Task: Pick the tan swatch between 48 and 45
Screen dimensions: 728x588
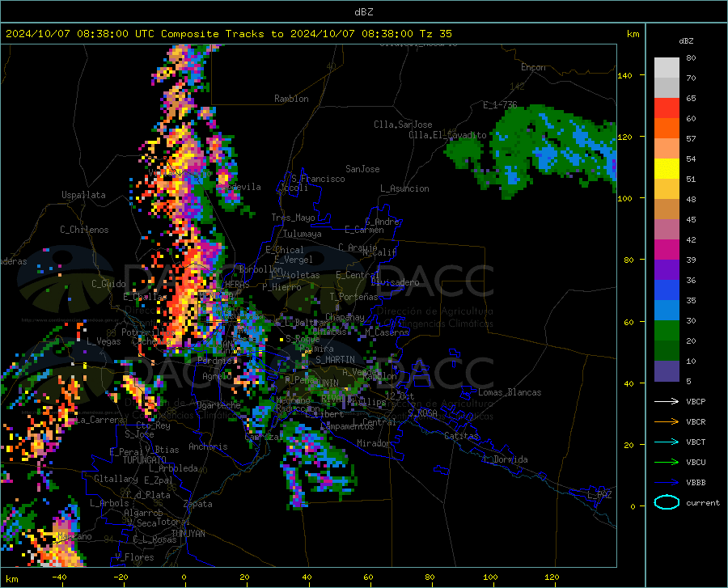Action: [x=667, y=209]
